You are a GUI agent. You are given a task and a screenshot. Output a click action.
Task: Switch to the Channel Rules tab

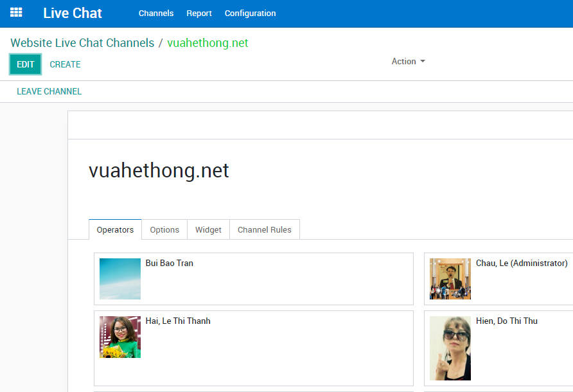[265, 229]
